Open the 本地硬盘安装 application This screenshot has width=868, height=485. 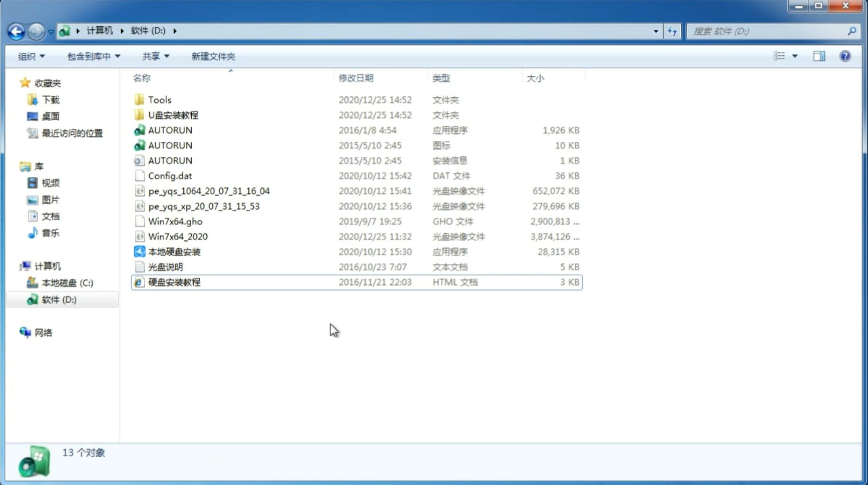173,251
